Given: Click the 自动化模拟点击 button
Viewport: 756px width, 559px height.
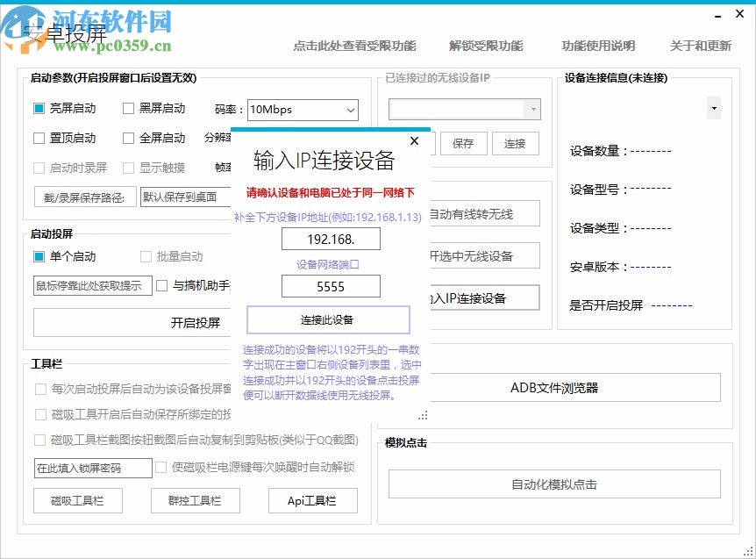Looking at the screenshot, I should pyautogui.click(x=553, y=484).
